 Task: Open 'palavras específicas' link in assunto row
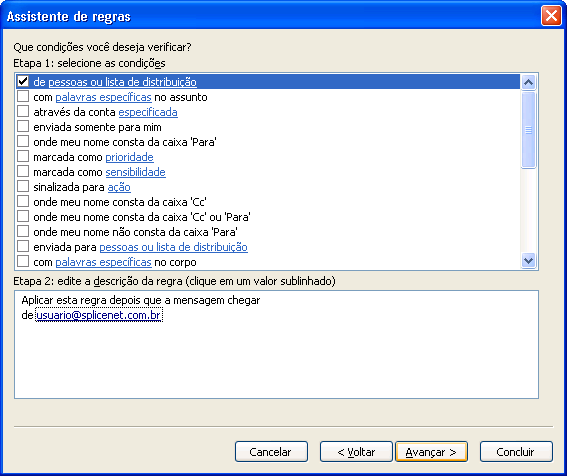(103, 97)
